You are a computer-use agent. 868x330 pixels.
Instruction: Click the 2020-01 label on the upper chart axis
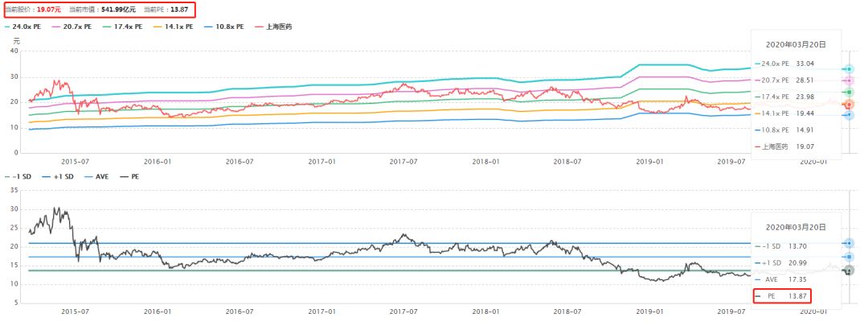[x=813, y=162]
